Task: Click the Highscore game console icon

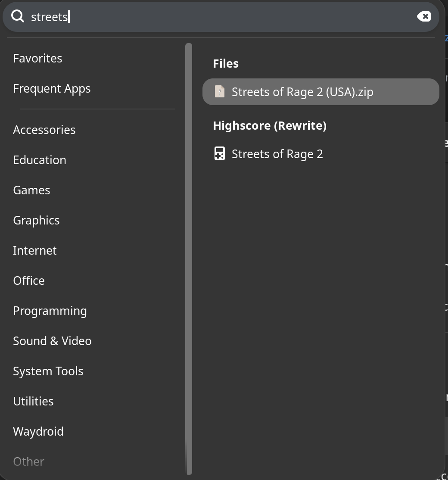Action: [220, 153]
